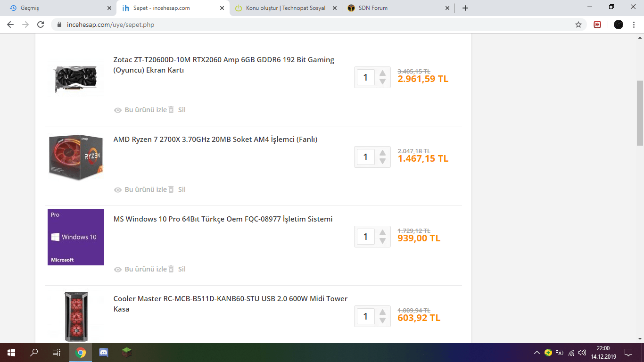Switch to the Geçmiş tab

(60, 8)
